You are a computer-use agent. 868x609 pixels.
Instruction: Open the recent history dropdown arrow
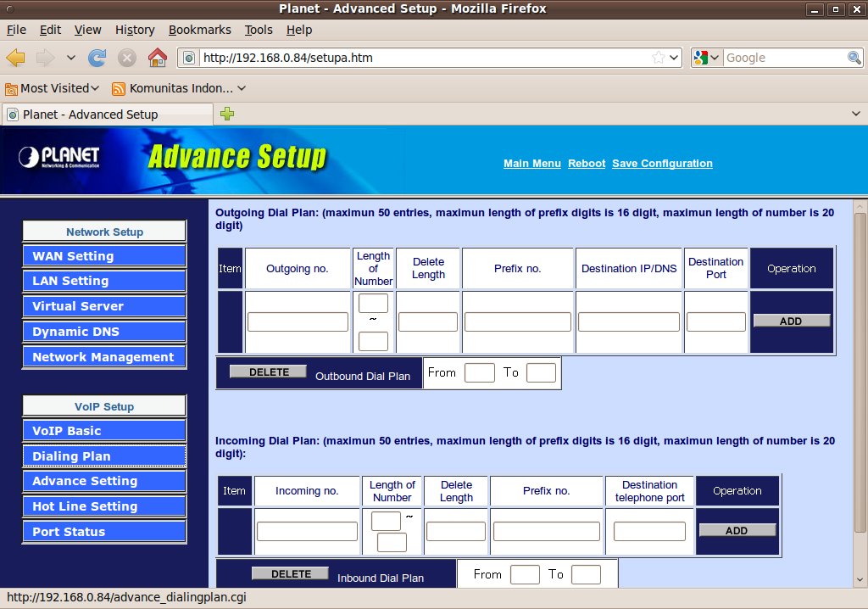click(x=71, y=58)
